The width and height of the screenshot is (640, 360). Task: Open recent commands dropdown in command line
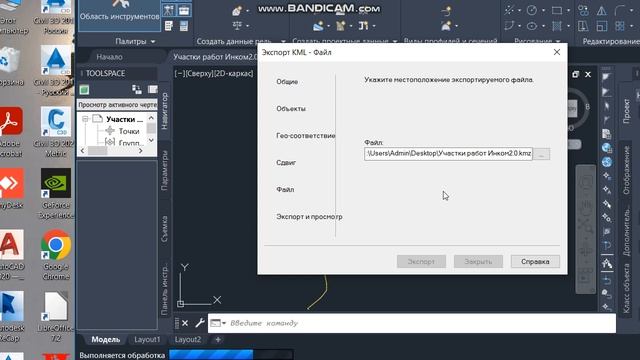coord(218,323)
